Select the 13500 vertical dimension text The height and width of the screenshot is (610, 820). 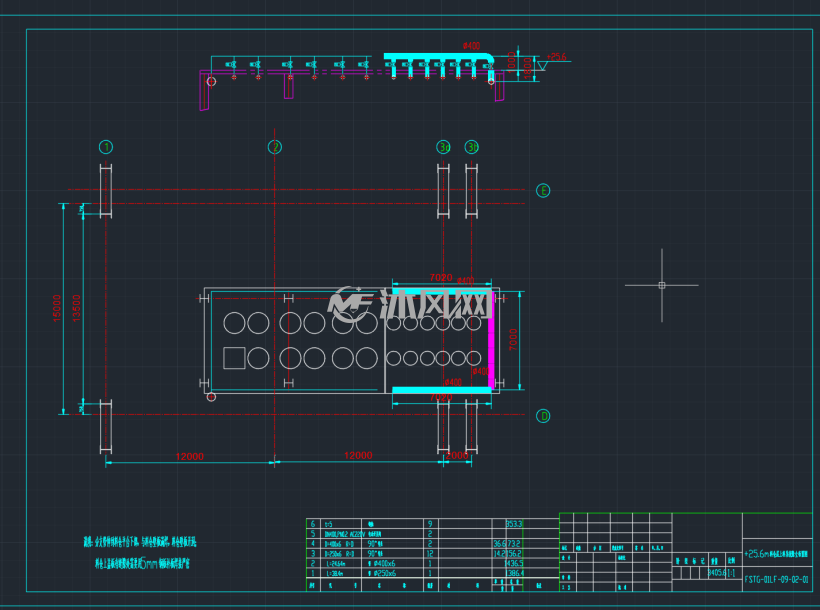click(x=76, y=308)
